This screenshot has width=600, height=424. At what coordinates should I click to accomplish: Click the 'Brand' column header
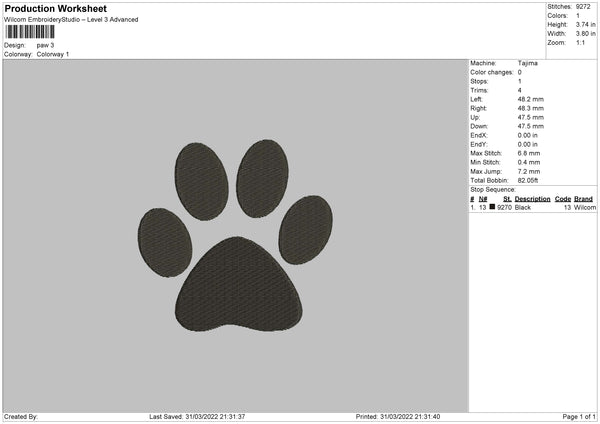click(584, 198)
